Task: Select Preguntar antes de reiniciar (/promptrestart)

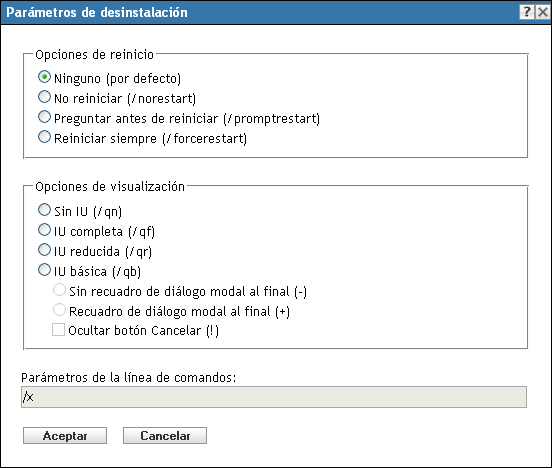Action: point(44,117)
